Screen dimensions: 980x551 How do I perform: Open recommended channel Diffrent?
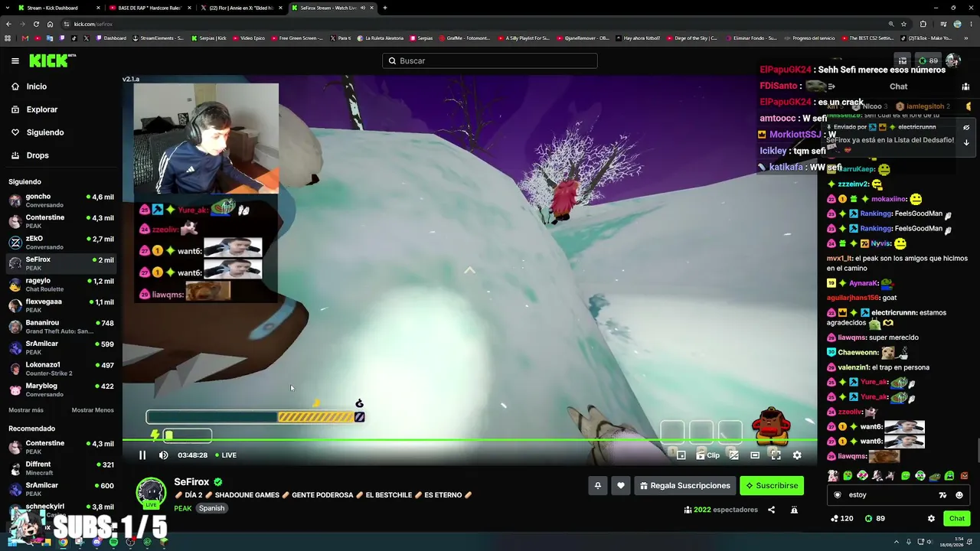[61, 468]
